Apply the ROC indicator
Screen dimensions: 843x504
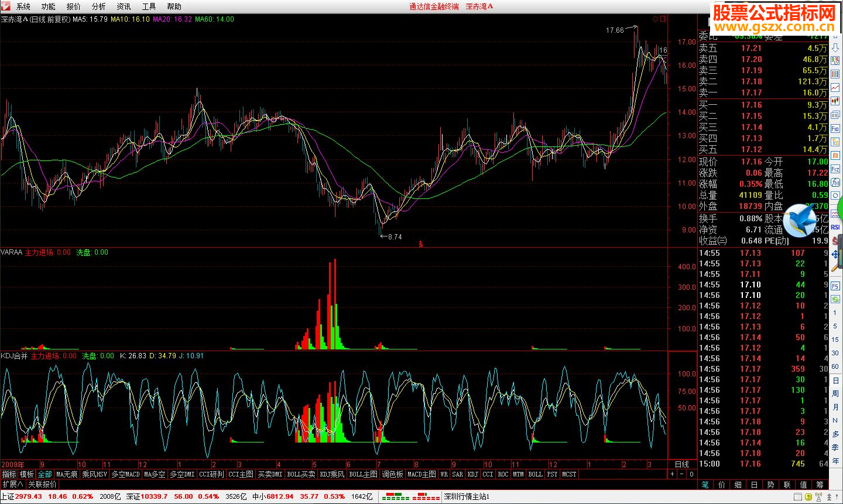point(503,474)
